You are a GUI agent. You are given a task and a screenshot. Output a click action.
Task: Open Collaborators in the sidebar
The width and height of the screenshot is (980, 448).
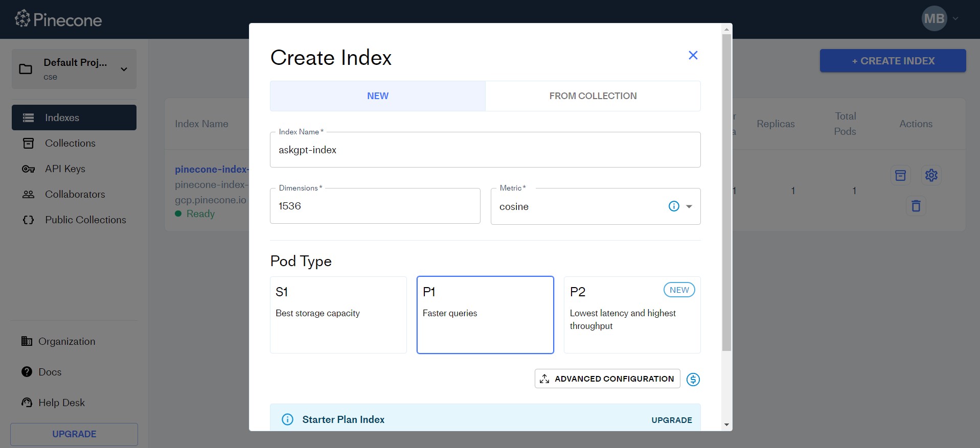tap(74, 194)
